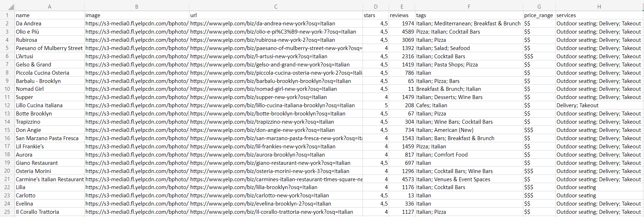Screen dimensions: 644x217
Task: Select column B header
Action: pos(136,7)
